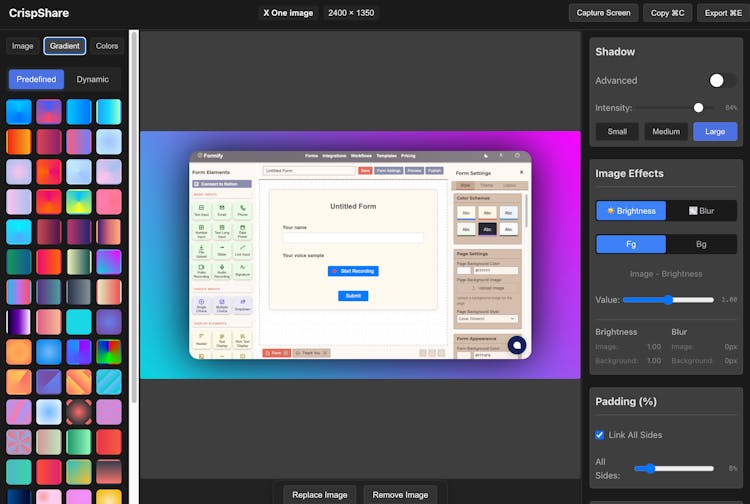Switch effect target to Bg
The image size is (750, 504).
[701, 244]
